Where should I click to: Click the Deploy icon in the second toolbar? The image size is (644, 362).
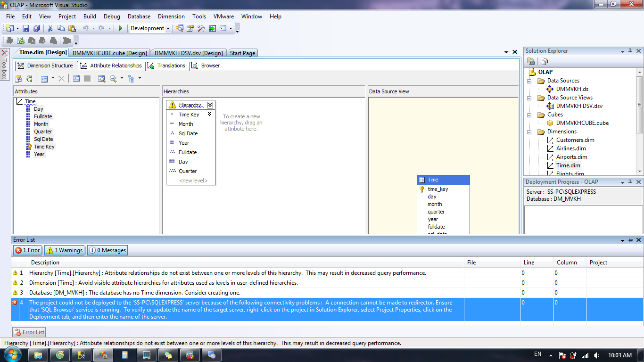click(x=20, y=41)
